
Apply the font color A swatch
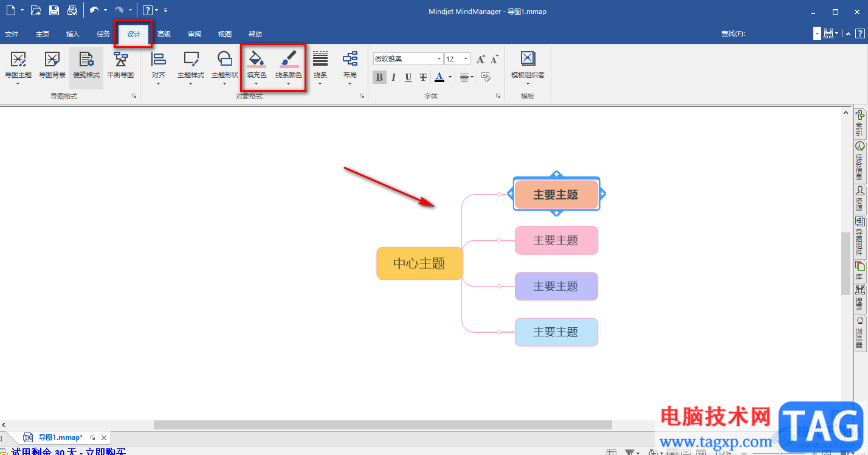tap(439, 77)
